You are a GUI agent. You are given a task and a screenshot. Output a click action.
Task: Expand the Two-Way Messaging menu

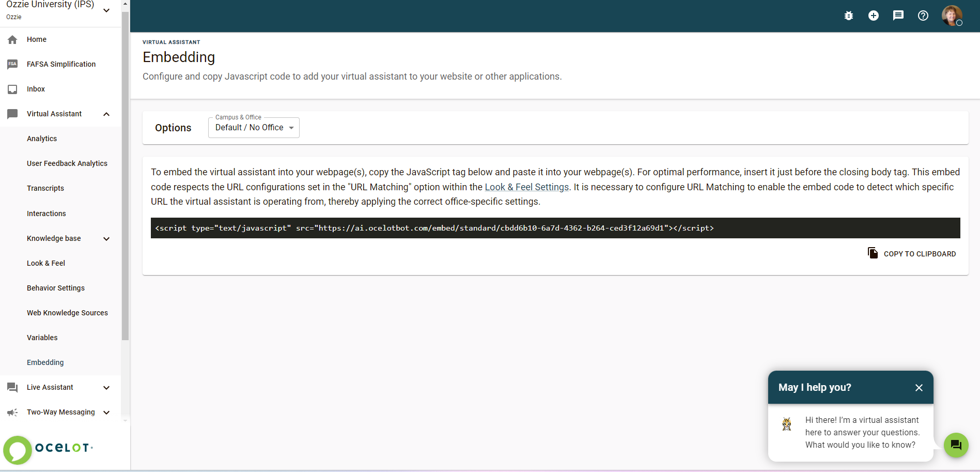pyautogui.click(x=106, y=413)
